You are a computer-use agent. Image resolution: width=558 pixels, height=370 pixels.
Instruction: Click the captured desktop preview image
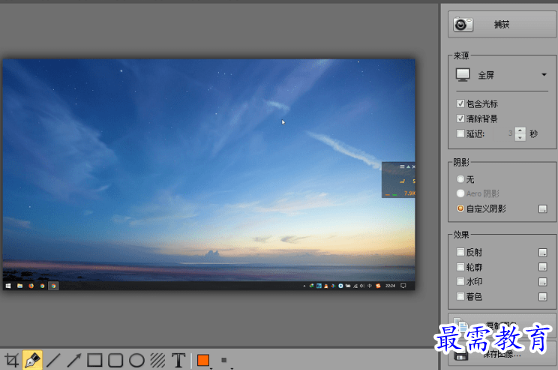pos(209,174)
